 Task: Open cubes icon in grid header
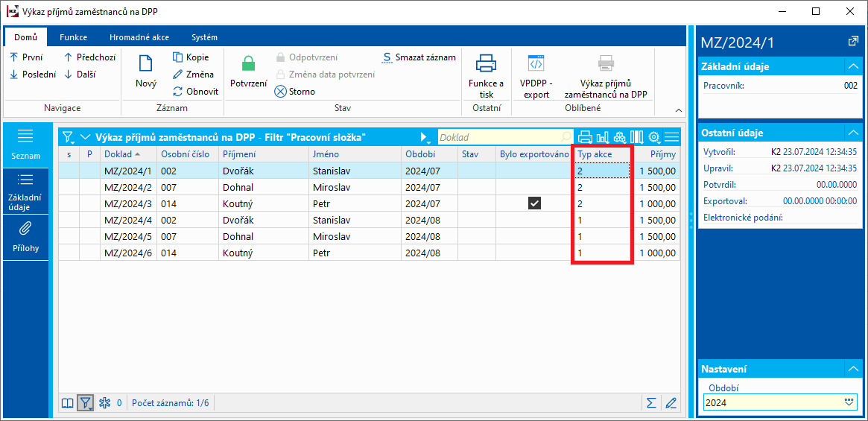tap(620, 137)
